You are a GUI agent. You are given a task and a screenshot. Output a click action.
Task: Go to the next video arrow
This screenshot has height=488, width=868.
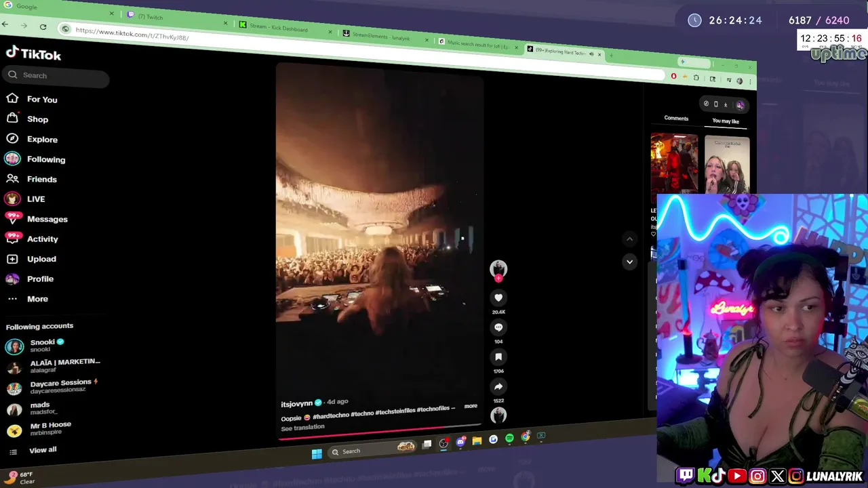(x=629, y=262)
